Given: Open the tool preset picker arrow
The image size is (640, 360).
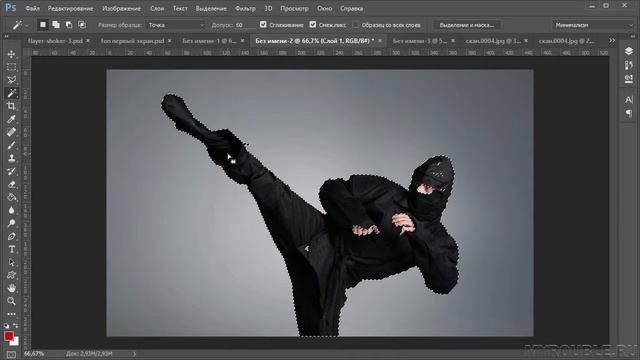Looking at the screenshot, I should coord(27,26).
